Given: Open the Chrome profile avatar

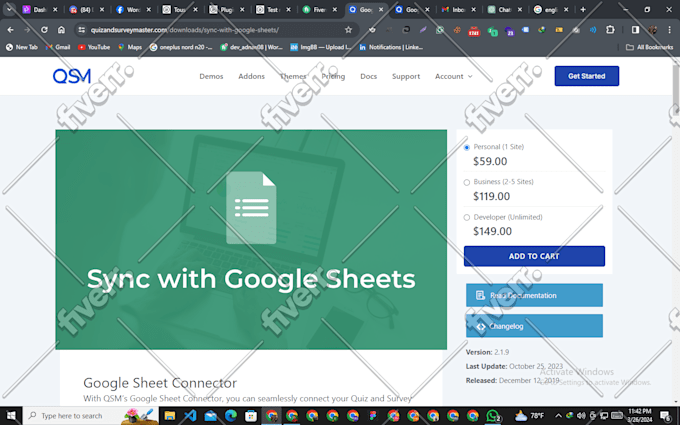Looking at the screenshot, I should point(652,29).
